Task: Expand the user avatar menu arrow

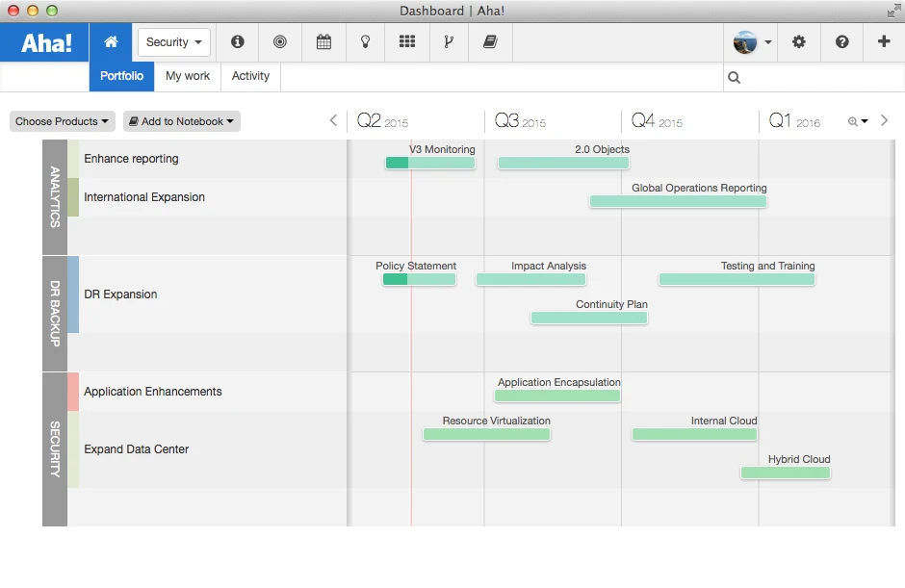Action: coord(768,42)
